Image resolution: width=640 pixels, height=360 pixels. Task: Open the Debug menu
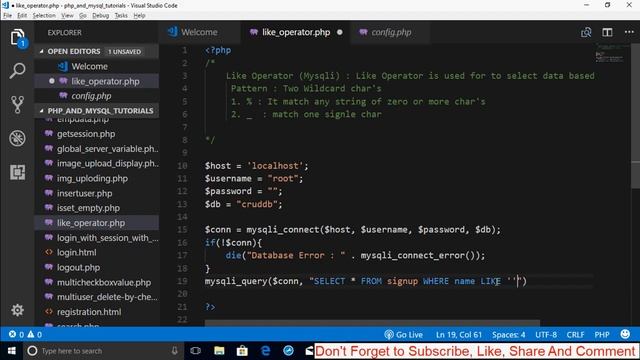tap(100, 16)
